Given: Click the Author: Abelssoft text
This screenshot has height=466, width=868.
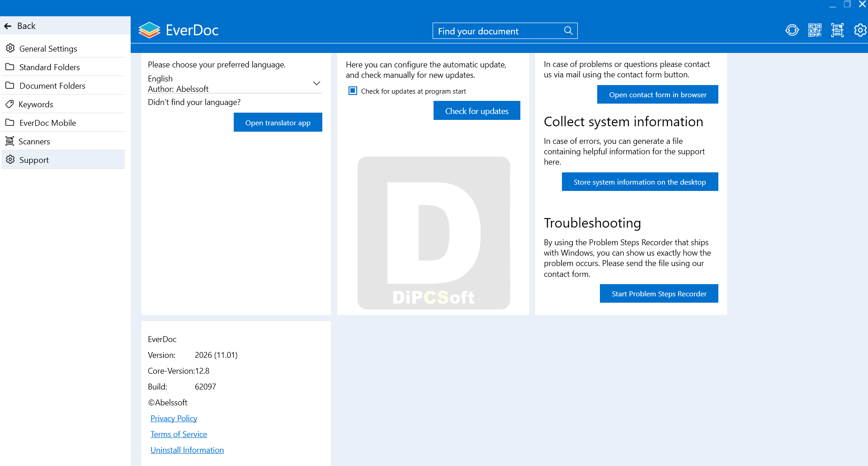Looking at the screenshot, I should click(178, 89).
